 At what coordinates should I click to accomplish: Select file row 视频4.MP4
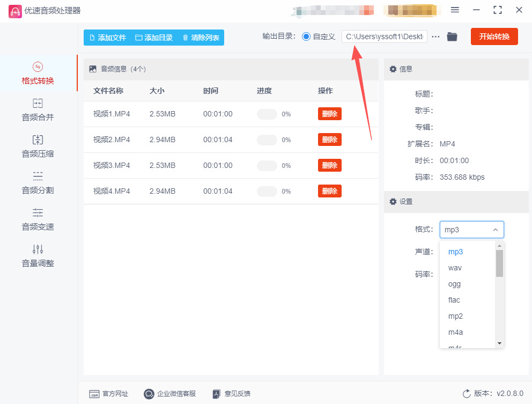231,192
